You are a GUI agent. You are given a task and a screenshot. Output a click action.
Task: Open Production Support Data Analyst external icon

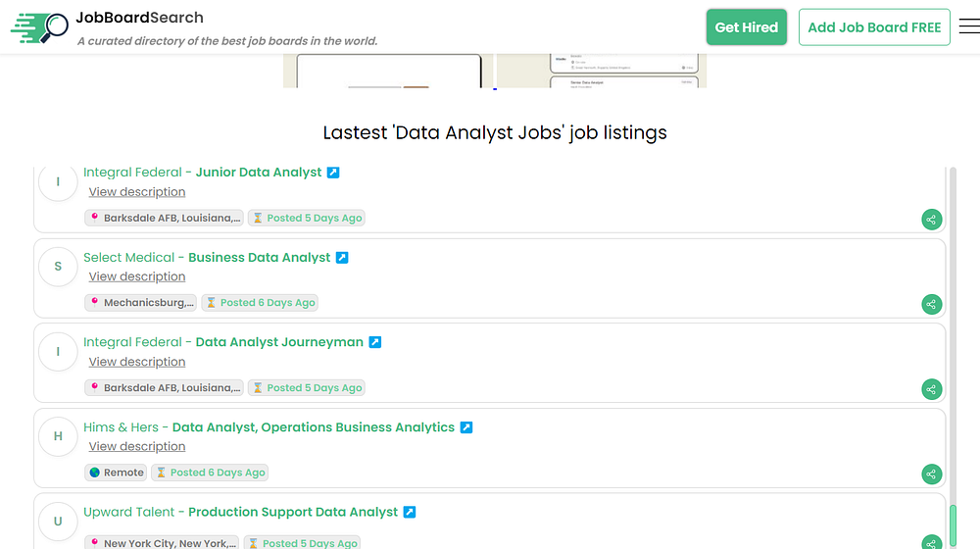[410, 512]
